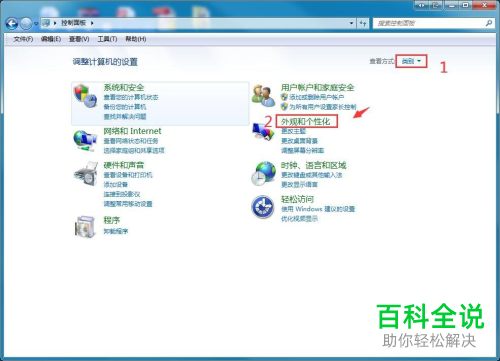Click the refresh button beside address bar

tap(363, 23)
